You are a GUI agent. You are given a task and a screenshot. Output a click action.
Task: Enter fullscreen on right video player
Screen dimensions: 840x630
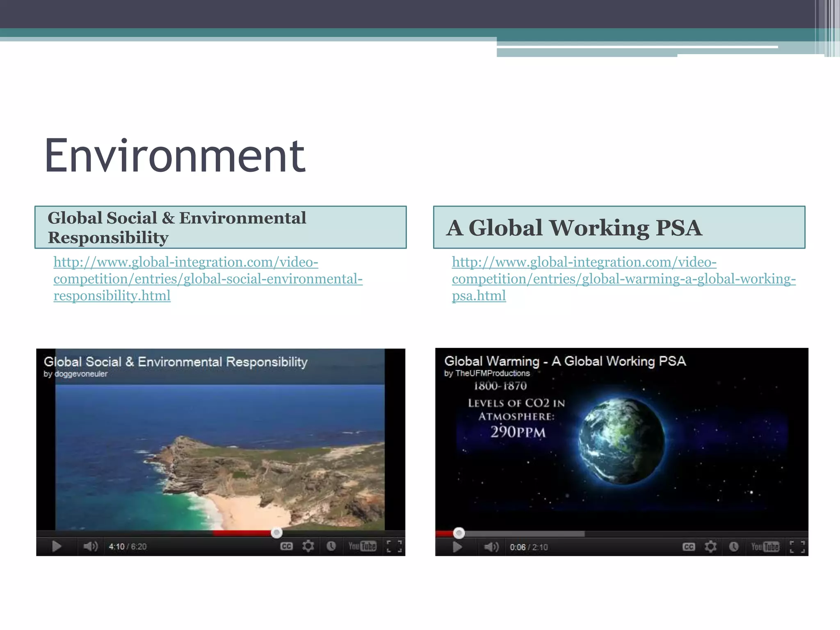coord(797,547)
